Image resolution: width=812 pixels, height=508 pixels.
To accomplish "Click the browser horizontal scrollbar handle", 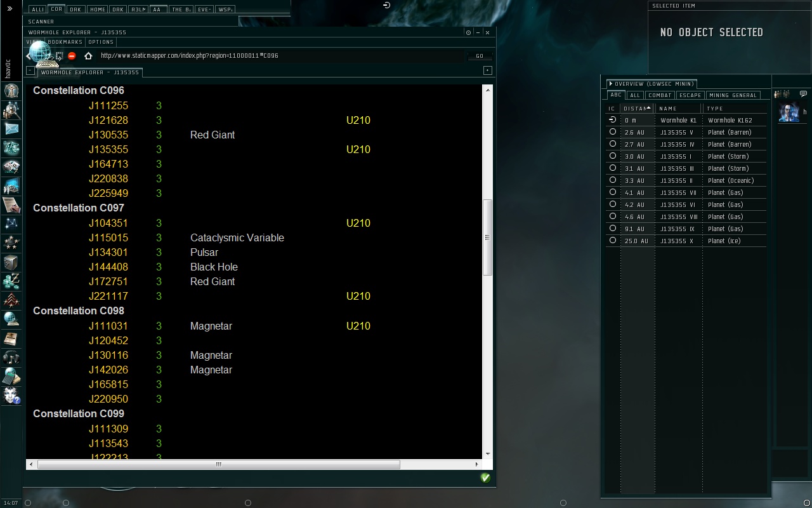I will point(218,464).
